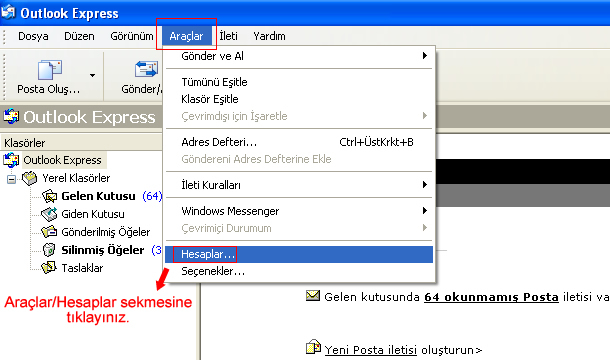Open the Düzen menu
The height and width of the screenshot is (360, 610).
tap(79, 36)
